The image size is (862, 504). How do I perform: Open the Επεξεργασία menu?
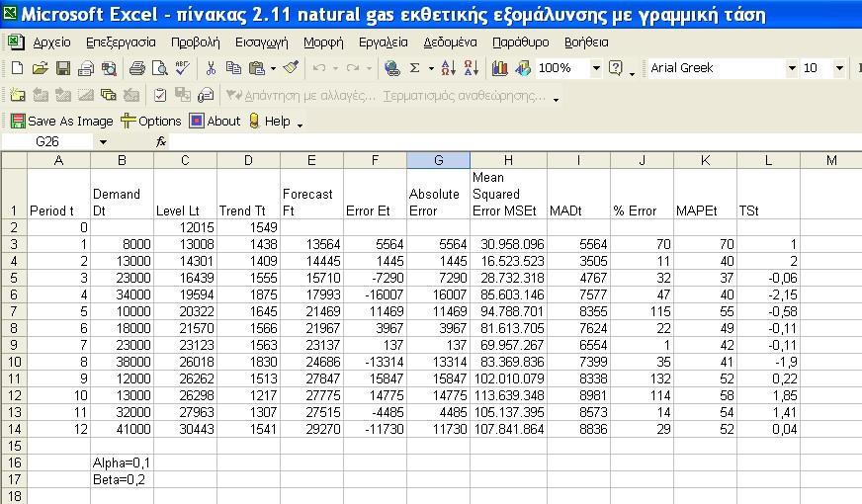point(121,42)
